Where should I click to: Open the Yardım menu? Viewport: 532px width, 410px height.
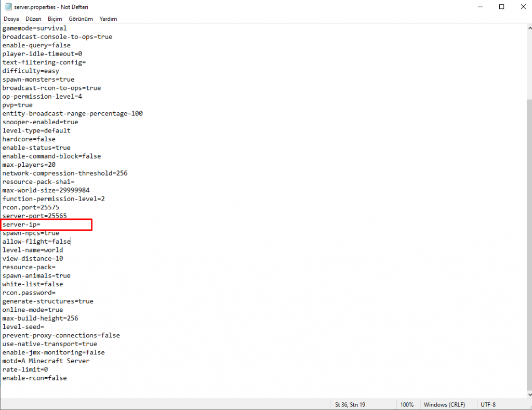click(x=108, y=19)
